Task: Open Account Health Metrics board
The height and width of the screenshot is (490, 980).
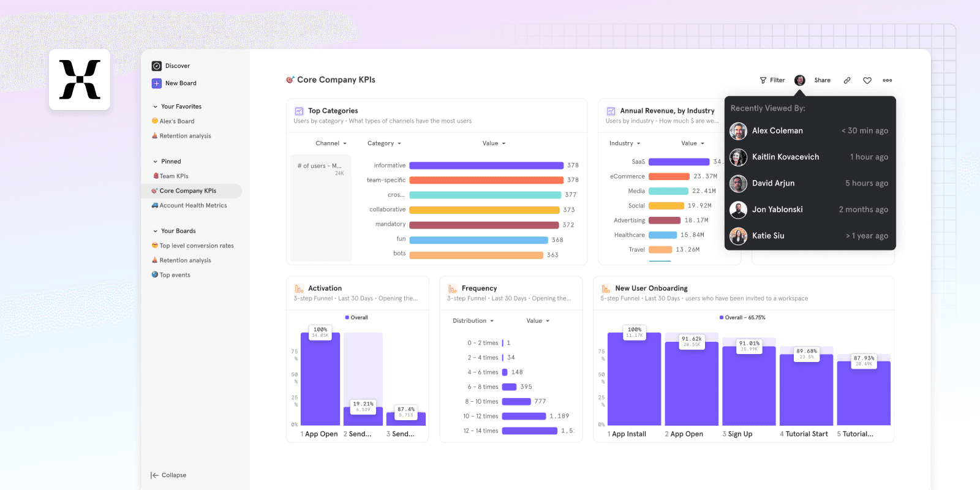Action: pos(189,206)
